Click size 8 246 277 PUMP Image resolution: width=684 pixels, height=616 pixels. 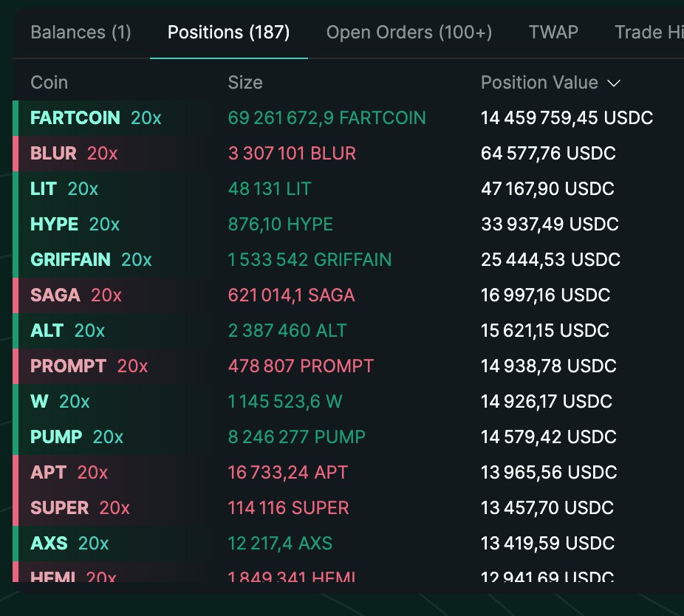[x=297, y=437]
